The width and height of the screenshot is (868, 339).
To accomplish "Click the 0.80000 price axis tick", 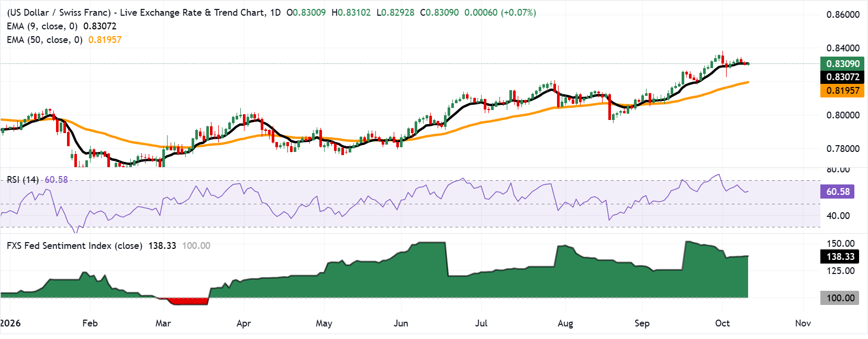I will (x=843, y=115).
